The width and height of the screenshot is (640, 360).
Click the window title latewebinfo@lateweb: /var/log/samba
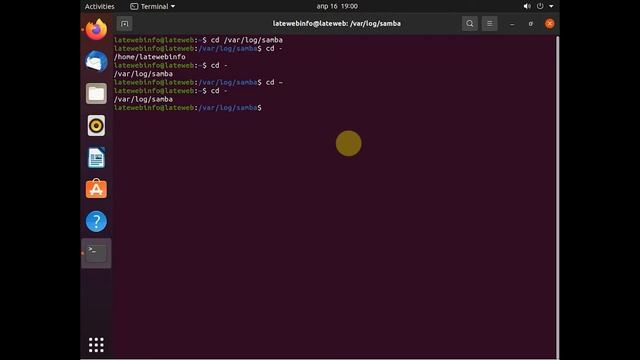337,24
